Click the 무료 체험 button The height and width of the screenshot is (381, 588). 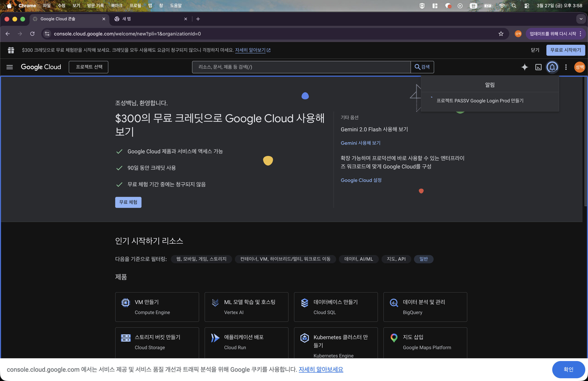click(x=128, y=202)
